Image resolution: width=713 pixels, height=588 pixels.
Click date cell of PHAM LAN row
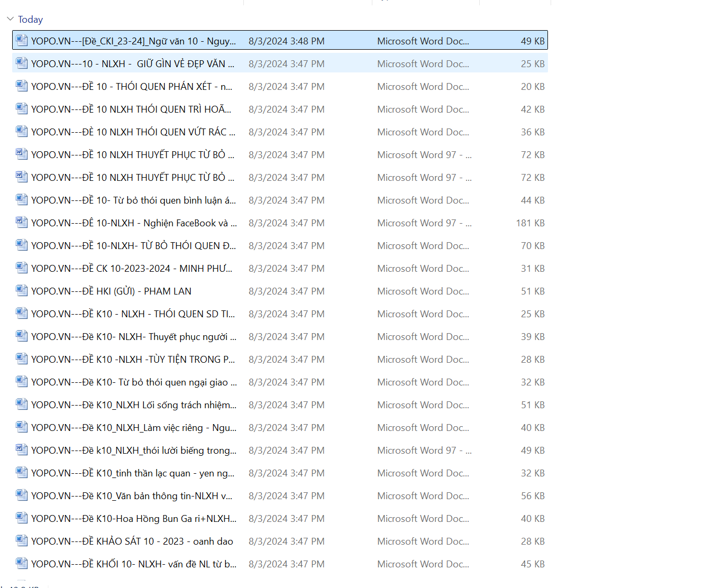click(287, 291)
